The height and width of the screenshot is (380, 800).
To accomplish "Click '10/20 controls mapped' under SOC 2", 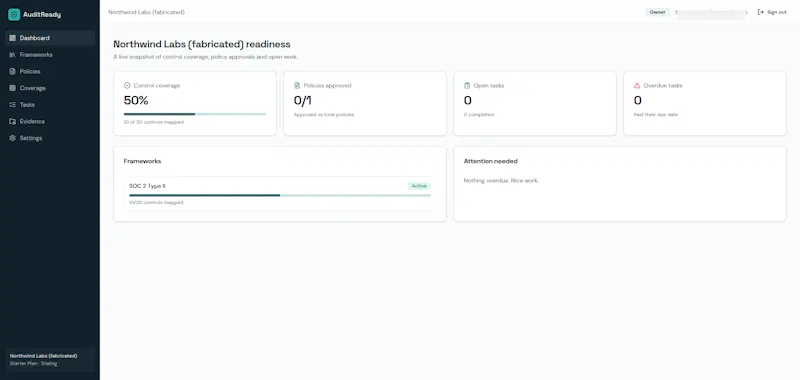I will (156, 202).
